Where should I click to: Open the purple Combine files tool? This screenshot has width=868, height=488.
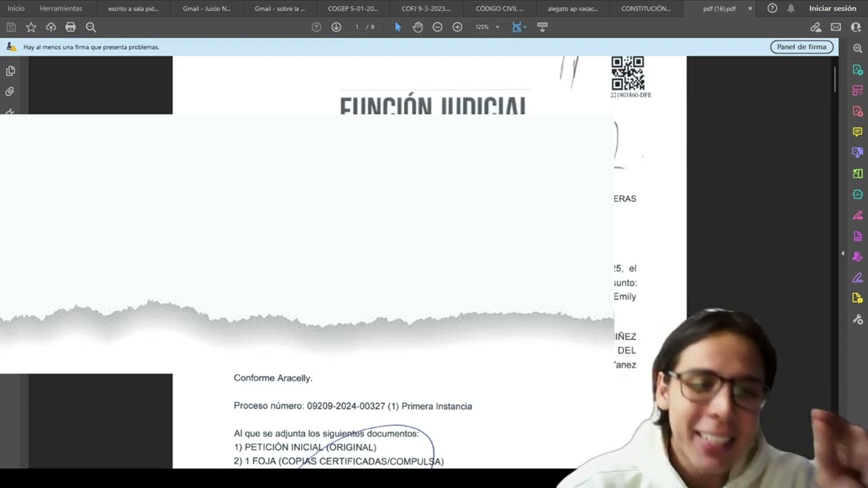tap(858, 152)
